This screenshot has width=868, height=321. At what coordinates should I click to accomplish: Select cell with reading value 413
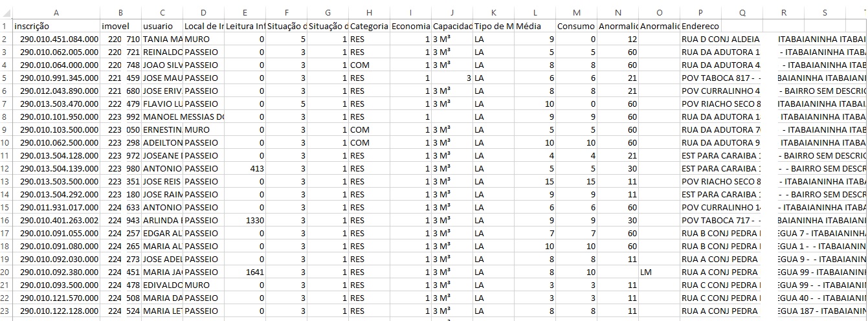245,168
